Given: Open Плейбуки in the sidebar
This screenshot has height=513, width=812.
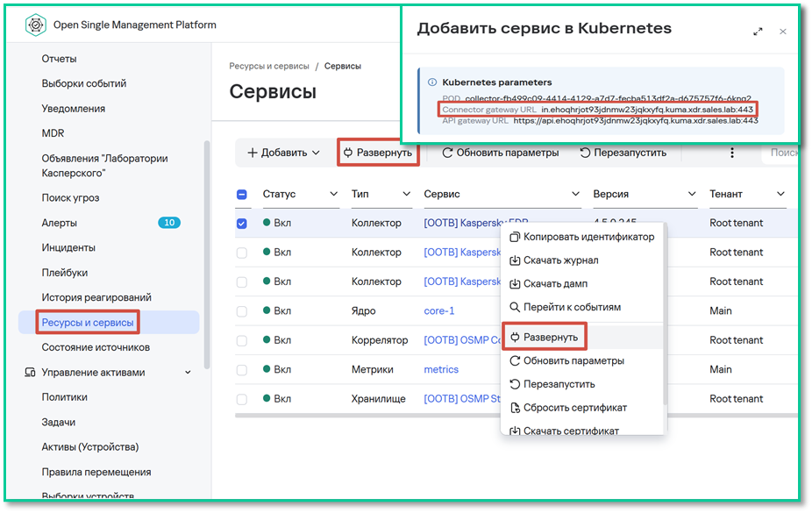Looking at the screenshot, I should [65, 273].
